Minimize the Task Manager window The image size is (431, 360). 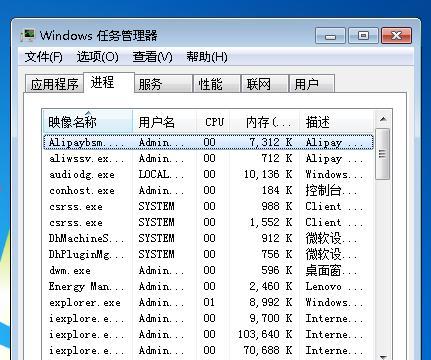[330, 36]
